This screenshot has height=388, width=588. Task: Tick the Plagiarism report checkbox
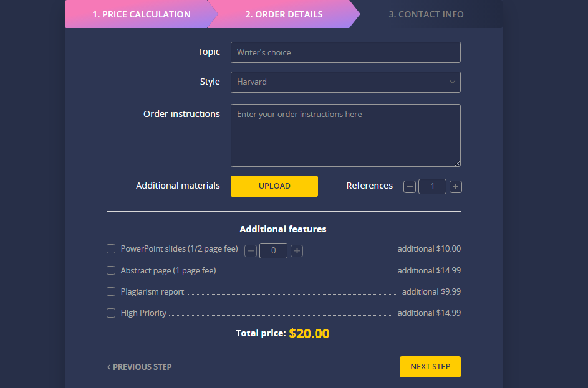pos(111,291)
